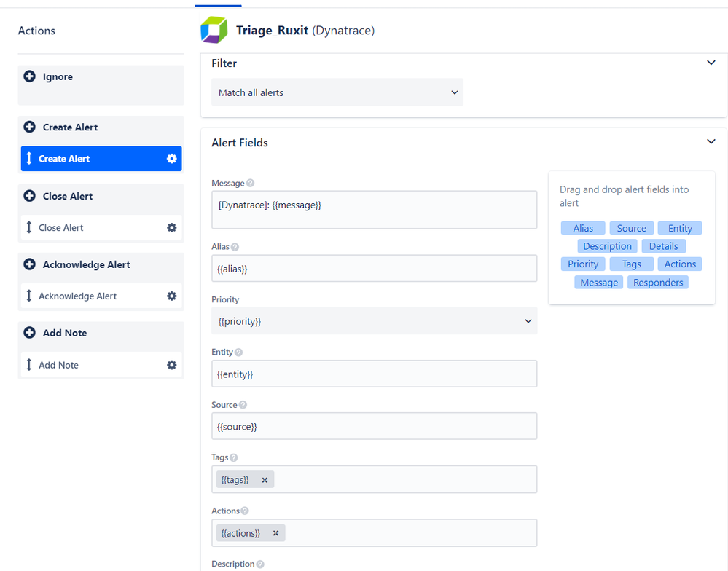The height and width of the screenshot is (571, 728).
Task: Collapse the Alert Fields section chevron
Action: tap(711, 141)
